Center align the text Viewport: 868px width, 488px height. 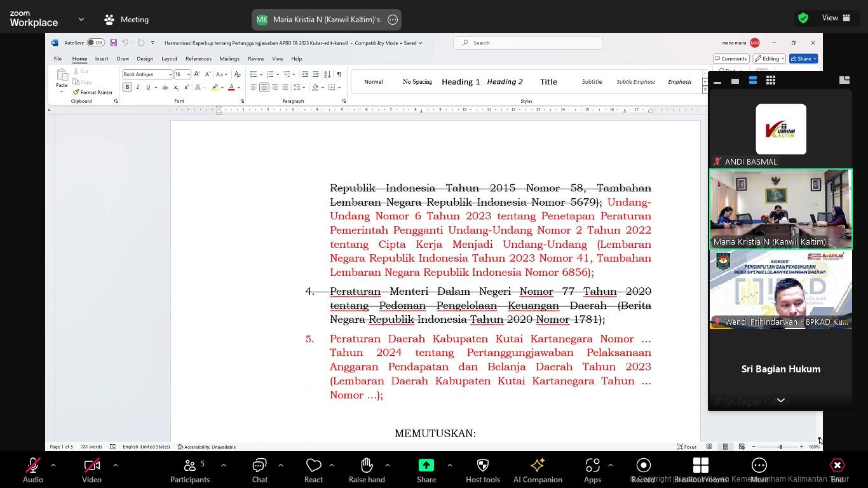(x=264, y=87)
